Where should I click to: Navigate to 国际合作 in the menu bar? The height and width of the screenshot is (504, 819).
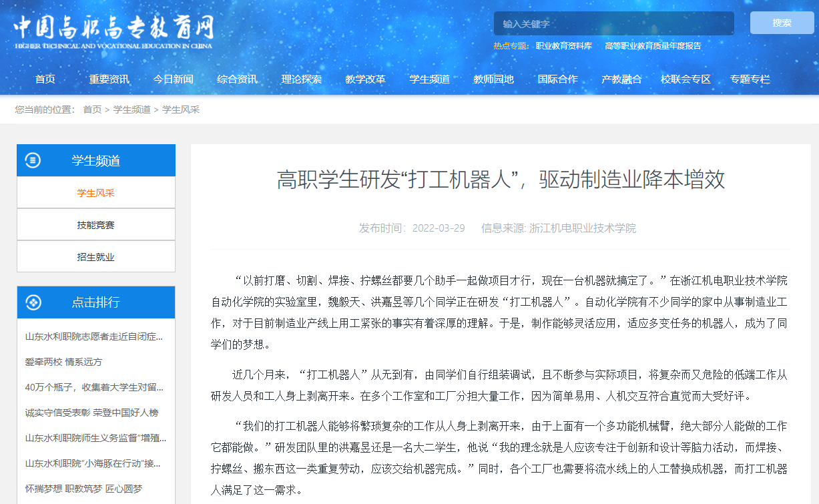click(x=557, y=79)
